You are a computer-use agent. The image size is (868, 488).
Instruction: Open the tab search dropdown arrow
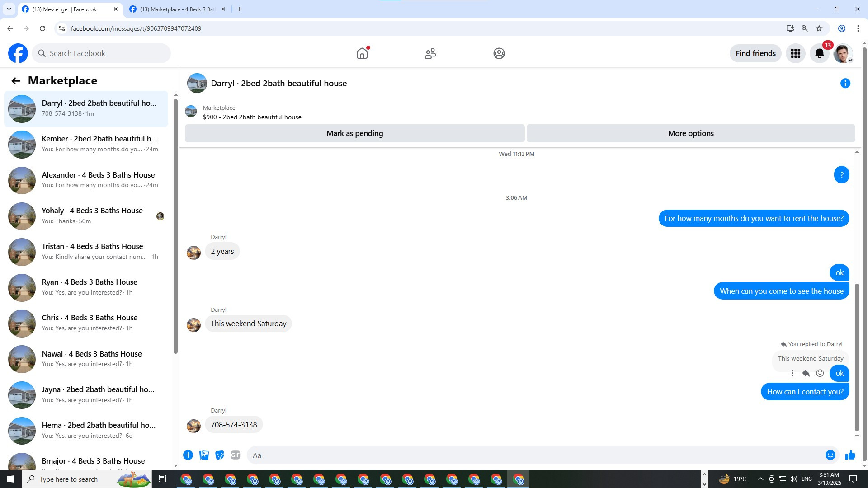[x=9, y=9]
